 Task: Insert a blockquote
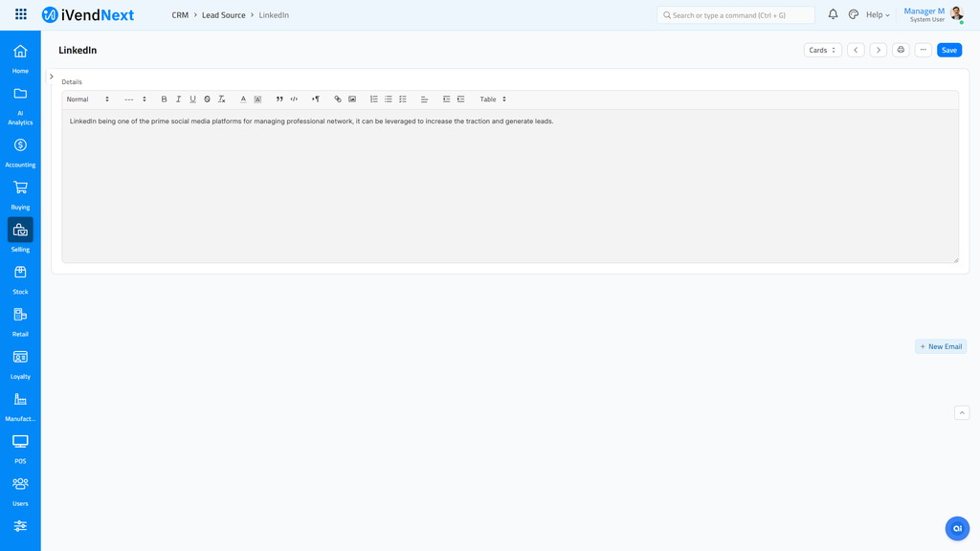pyautogui.click(x=279, y=99)
